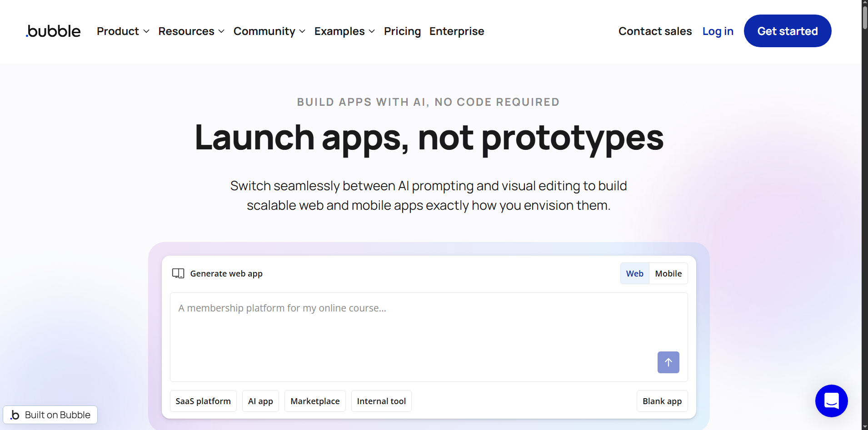This screenshot has width=868, height=430.
Task: Expand the Examples dropdown menu
Action: [x=344, y=31]
